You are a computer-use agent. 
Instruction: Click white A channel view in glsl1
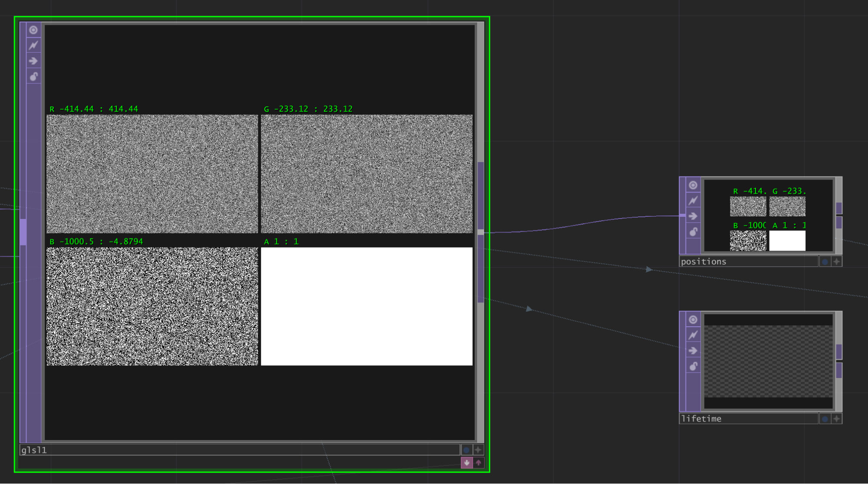(366, 306)
